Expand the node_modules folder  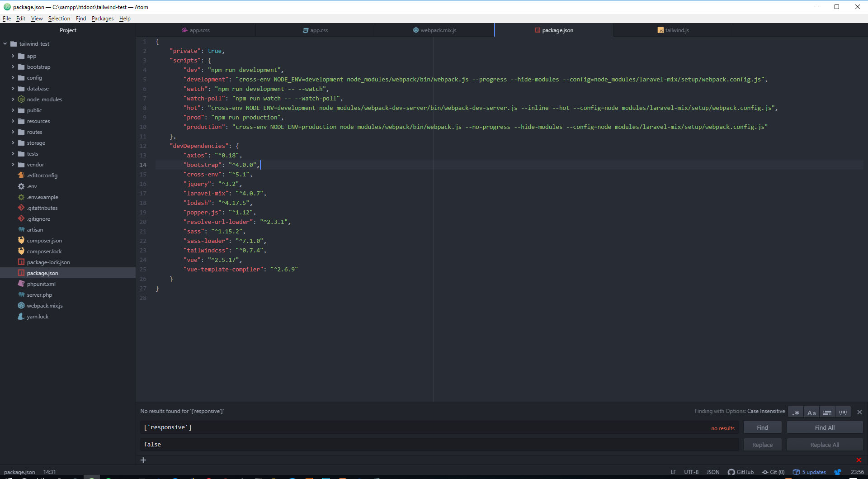pos(14,99)
